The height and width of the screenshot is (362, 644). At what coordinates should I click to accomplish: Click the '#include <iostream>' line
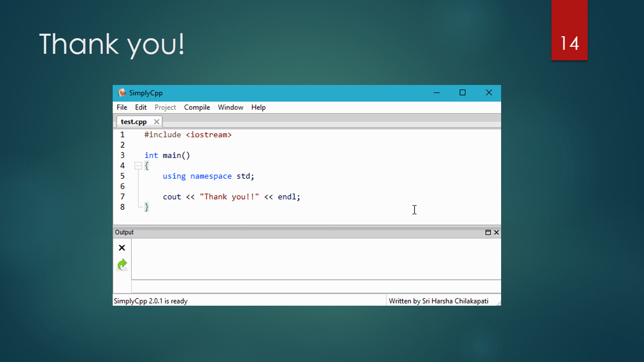(188, 135)
